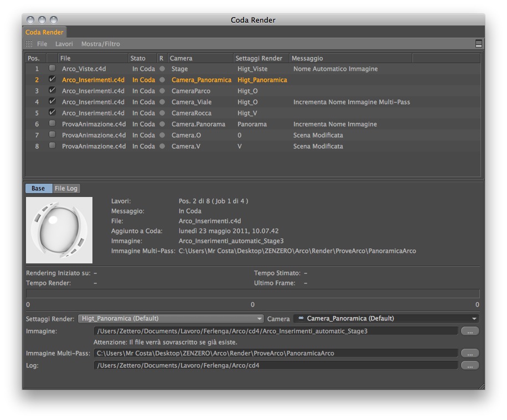Select the CameraRocca camera cell
507x420 pixels.
click(x=192, y=113)
